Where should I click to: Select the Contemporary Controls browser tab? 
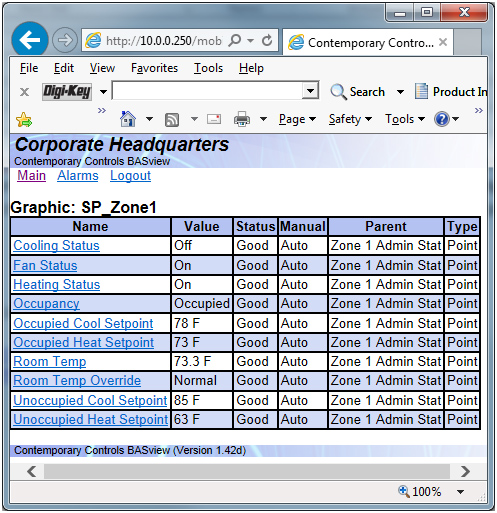tap(368, 42)
